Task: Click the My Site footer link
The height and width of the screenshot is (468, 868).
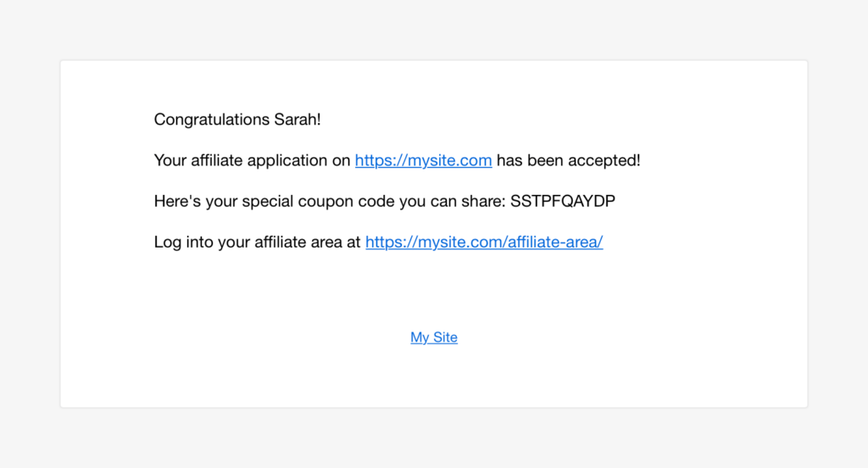Action: click(x=434, y=337)
